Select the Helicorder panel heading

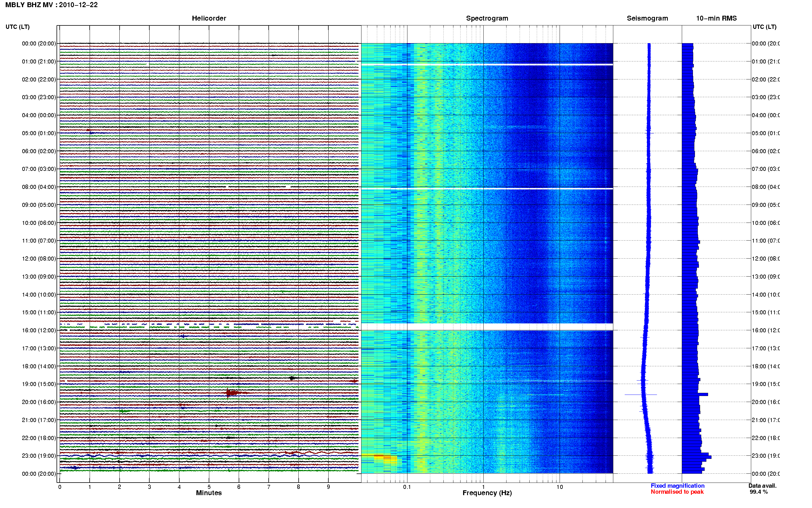(209, 19)
